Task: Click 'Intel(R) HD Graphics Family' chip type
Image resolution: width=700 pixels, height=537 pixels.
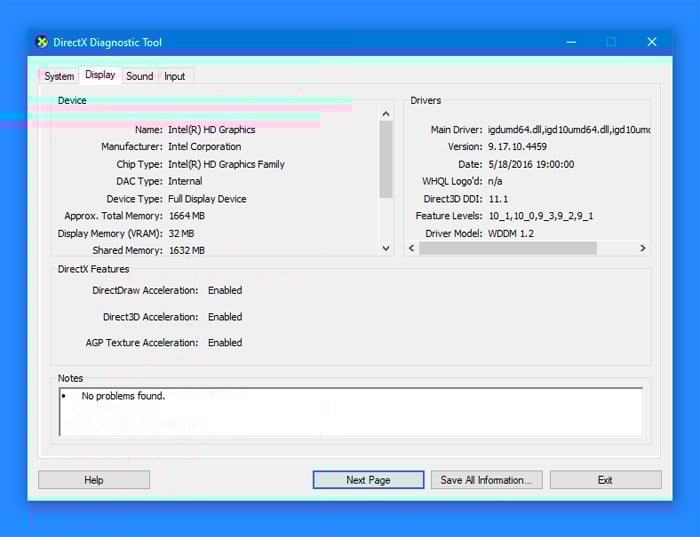Action: tap(226, 164)
